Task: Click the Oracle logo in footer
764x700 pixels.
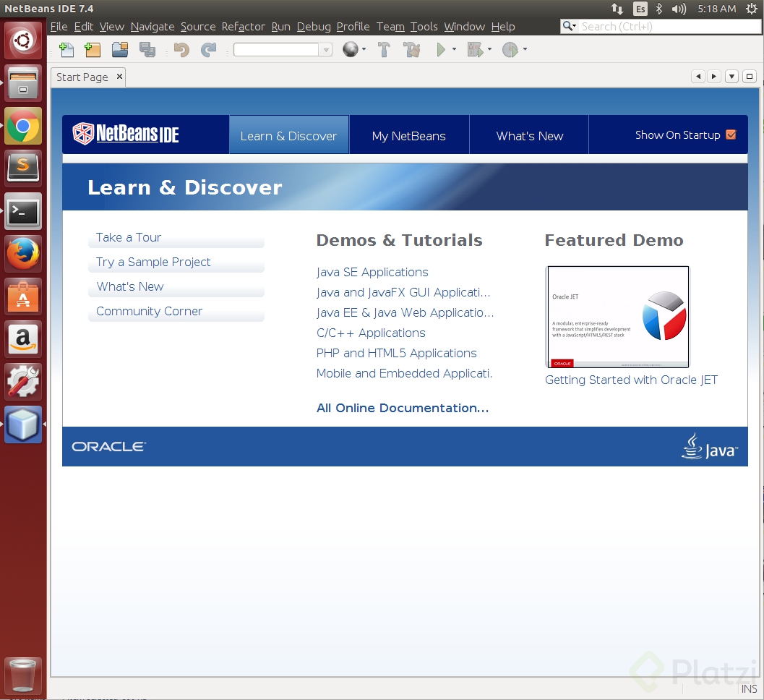Action: pos(108,446)
